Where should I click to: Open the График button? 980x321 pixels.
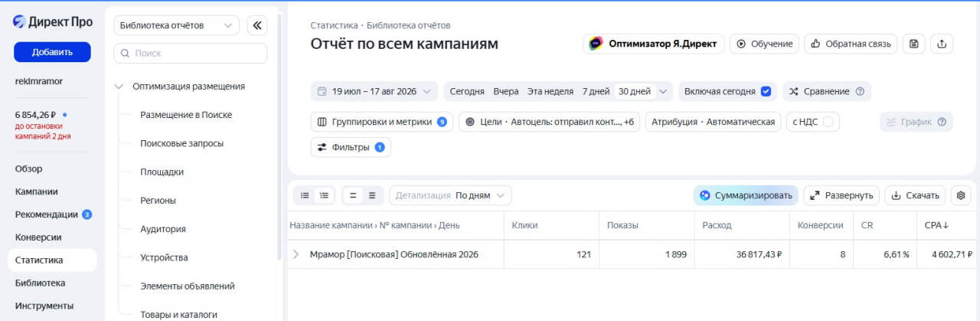coord(916,122)
